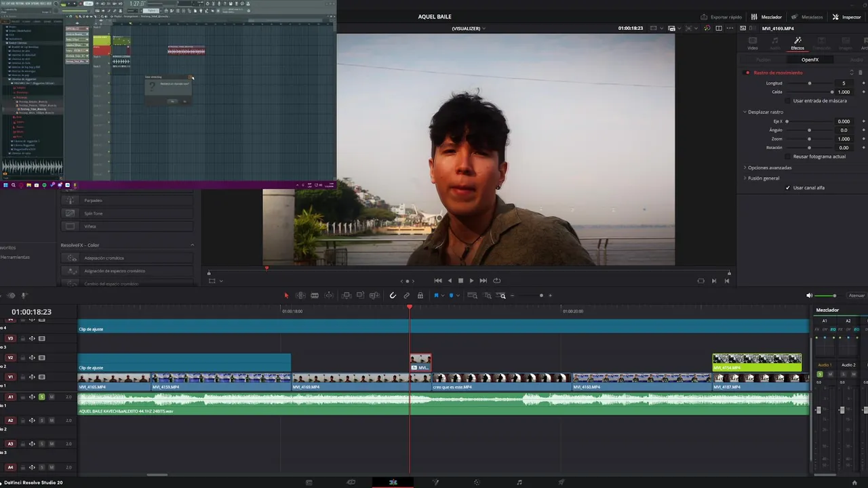Image resolution: width=868 pixels, height=488 pixels.
Task: Jump to last frame in viewer
Action: tap(483, 281)
